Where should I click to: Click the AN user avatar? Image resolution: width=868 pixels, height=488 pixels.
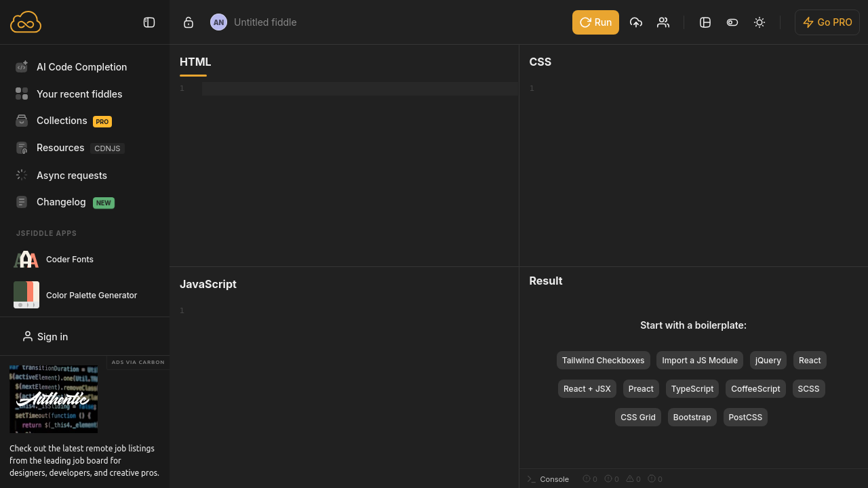pyautogui.click(x=218, y=22)
